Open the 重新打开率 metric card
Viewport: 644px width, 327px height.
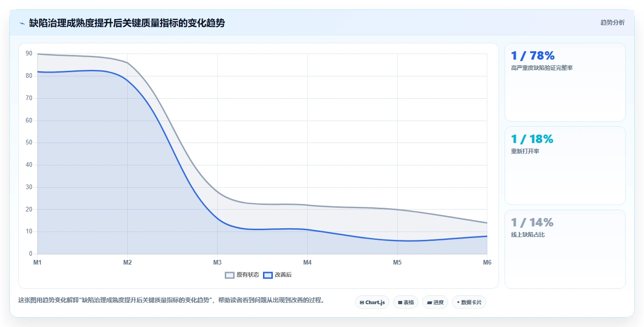pos(565,165)
